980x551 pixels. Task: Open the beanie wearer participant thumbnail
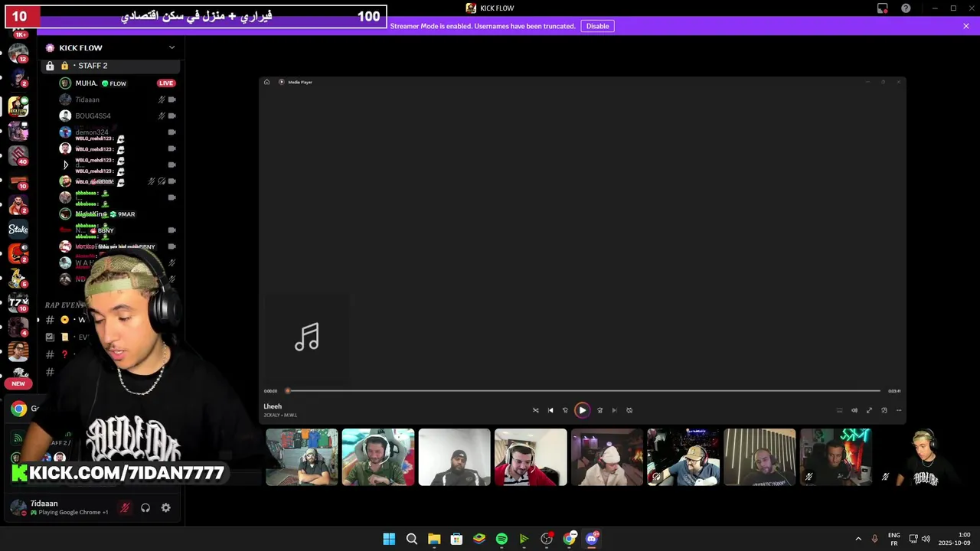pos(607,457)
